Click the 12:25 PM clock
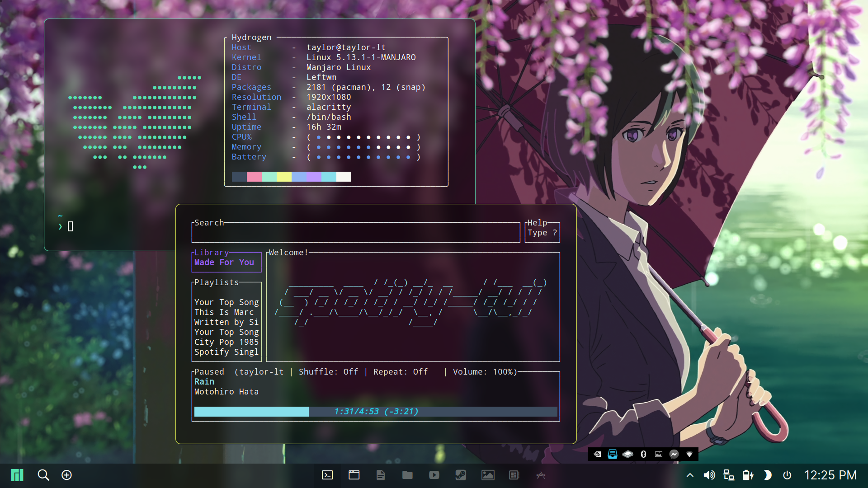The width and height of the screenshot is (868, 488). pyautogui.click(x=830, y=475)
